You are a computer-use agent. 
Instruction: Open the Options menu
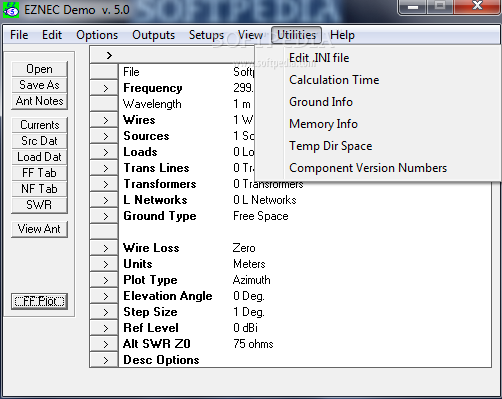97,35
